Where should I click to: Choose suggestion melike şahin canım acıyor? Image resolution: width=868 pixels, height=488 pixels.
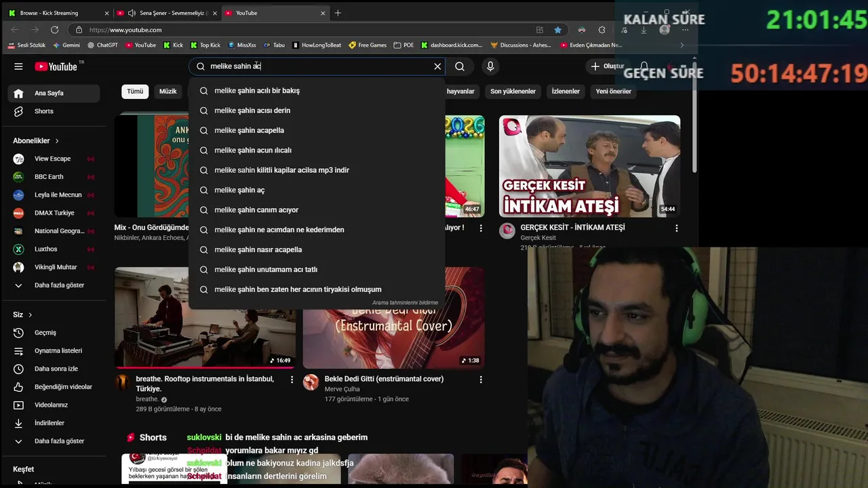point(317,210)
